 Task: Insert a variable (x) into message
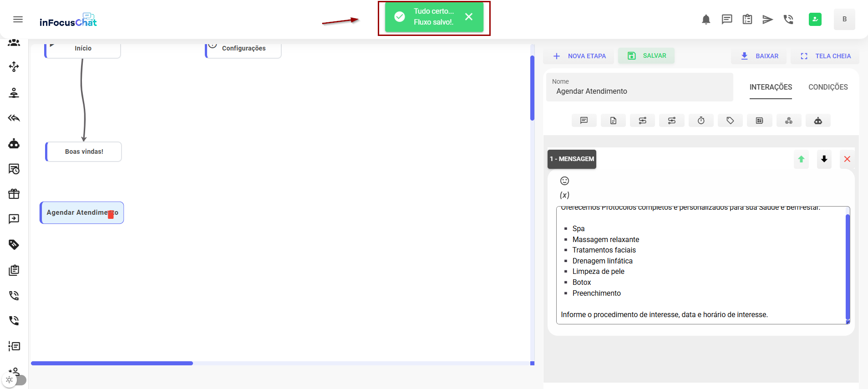pyautogui.click(x=564, y=195)
